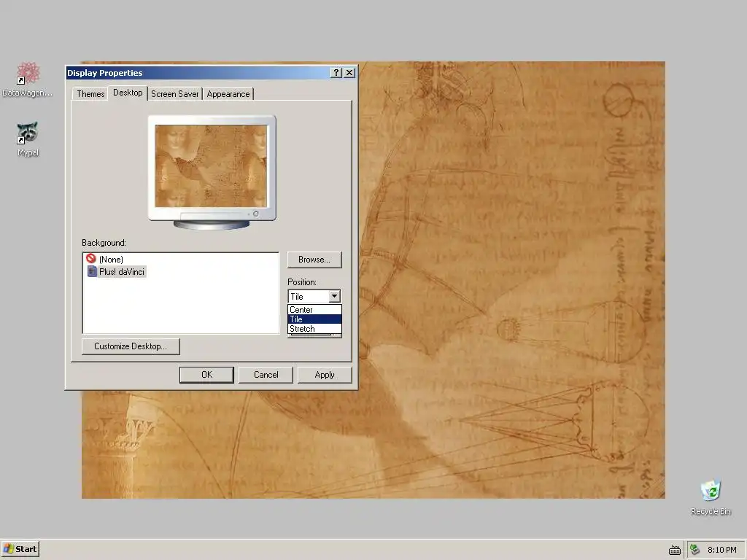
Task: Click the monitor wallpaper preview
Action: point(211,166)
